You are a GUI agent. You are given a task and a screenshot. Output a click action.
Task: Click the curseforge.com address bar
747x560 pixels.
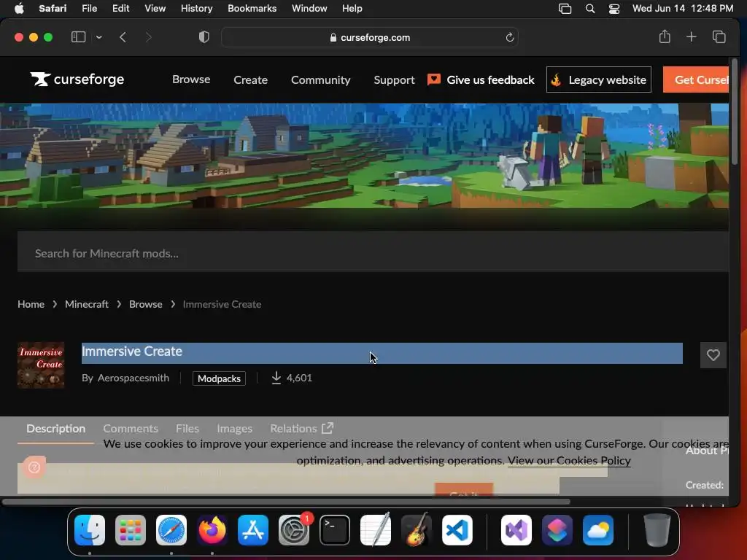point(370,37)
